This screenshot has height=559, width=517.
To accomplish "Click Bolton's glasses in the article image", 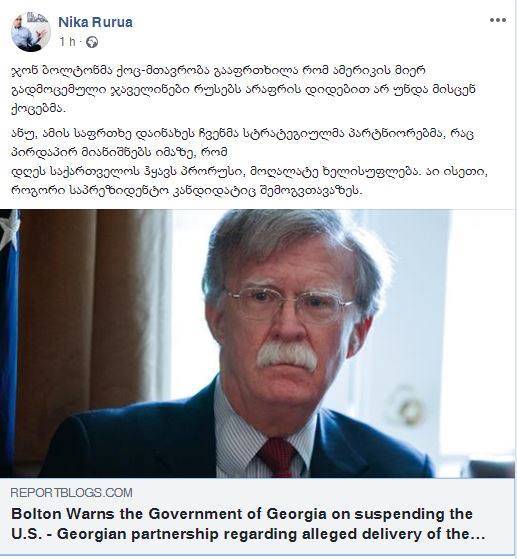I will pos(289,303).
